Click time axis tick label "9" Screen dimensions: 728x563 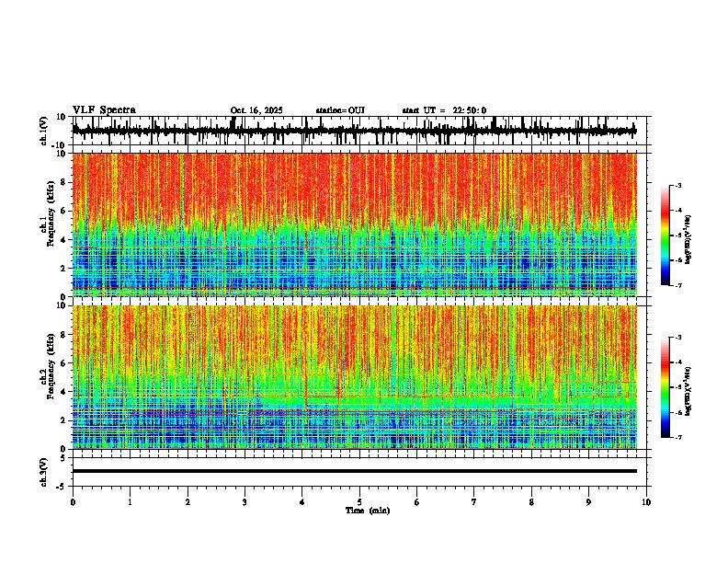coord(588,502)
